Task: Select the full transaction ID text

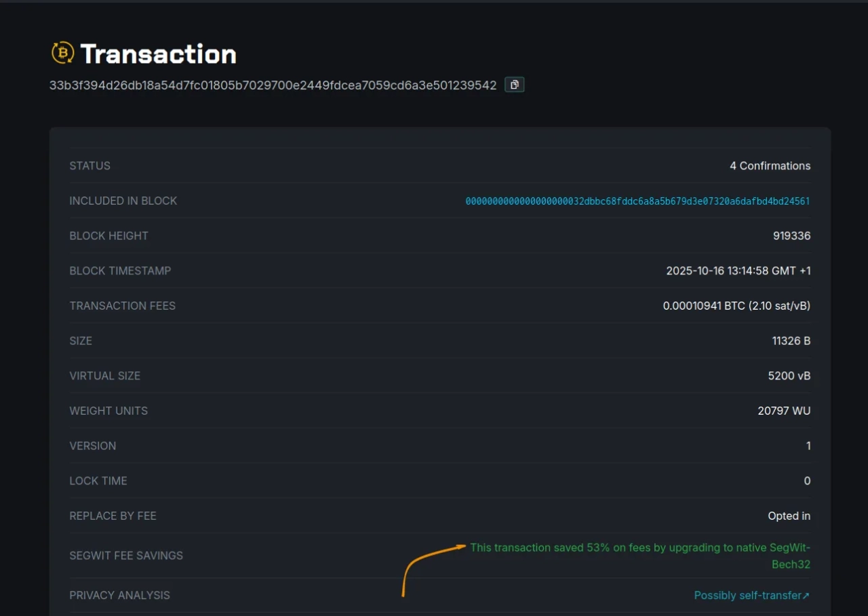Action: [273, 85]
